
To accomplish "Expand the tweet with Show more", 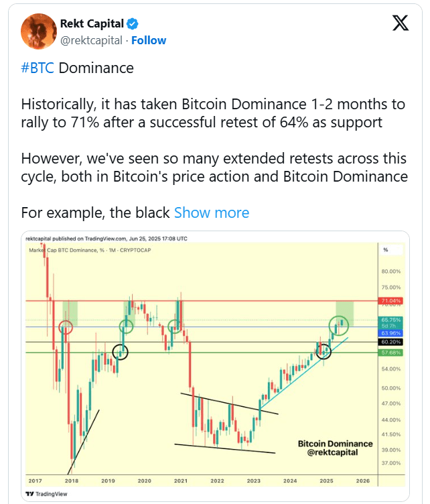I will (212, 213).
